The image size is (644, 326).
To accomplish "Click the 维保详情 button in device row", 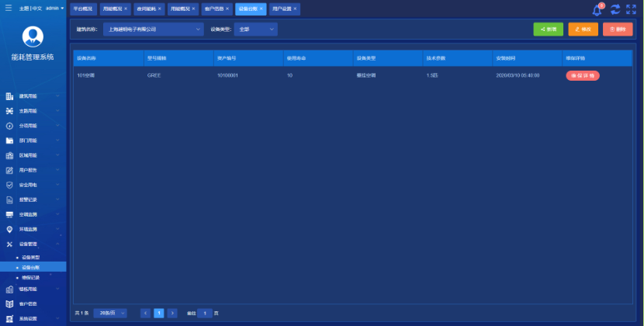I will 582,75.
